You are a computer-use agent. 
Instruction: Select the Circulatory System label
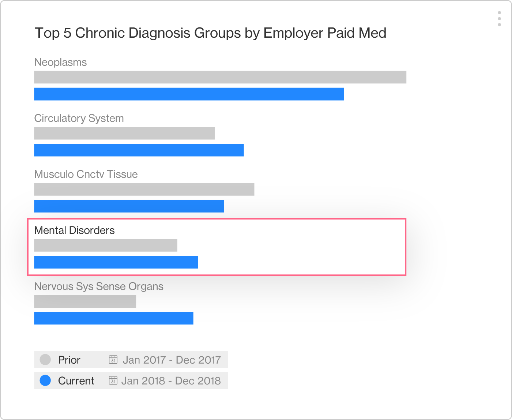pos(79,118)
